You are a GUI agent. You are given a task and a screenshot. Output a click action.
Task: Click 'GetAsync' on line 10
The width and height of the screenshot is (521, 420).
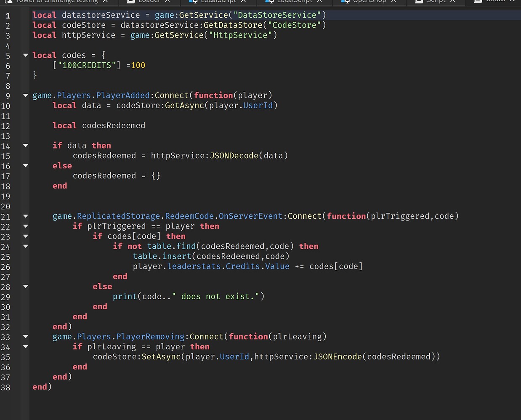(184, 106)
